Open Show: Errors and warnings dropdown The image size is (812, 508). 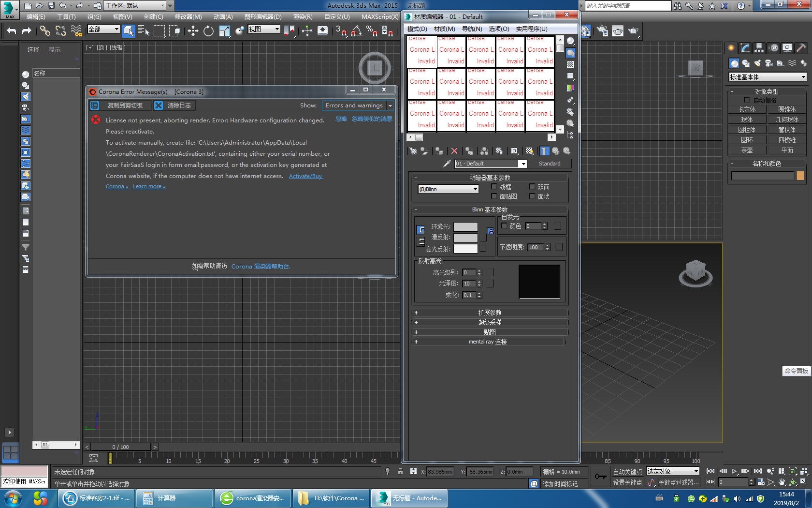pos(358,105)
